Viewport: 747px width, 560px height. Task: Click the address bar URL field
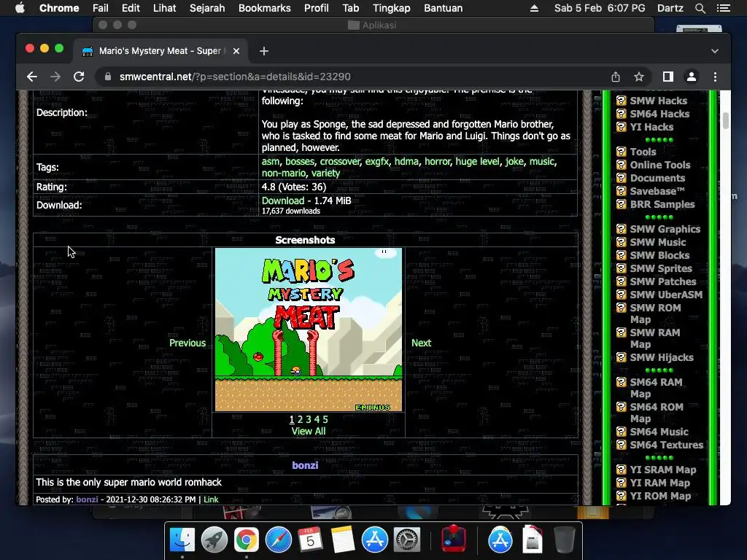(x=352, y=77)
